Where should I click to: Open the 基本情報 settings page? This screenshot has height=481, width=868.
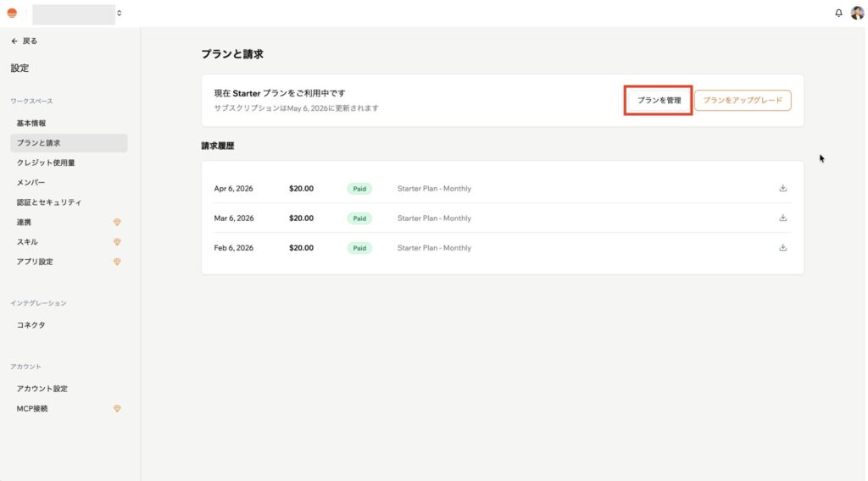(x=31, y=124)
